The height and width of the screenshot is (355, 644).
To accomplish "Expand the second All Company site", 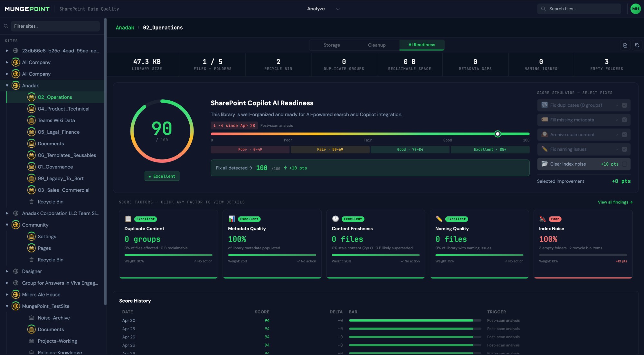I will pos(7,74).
